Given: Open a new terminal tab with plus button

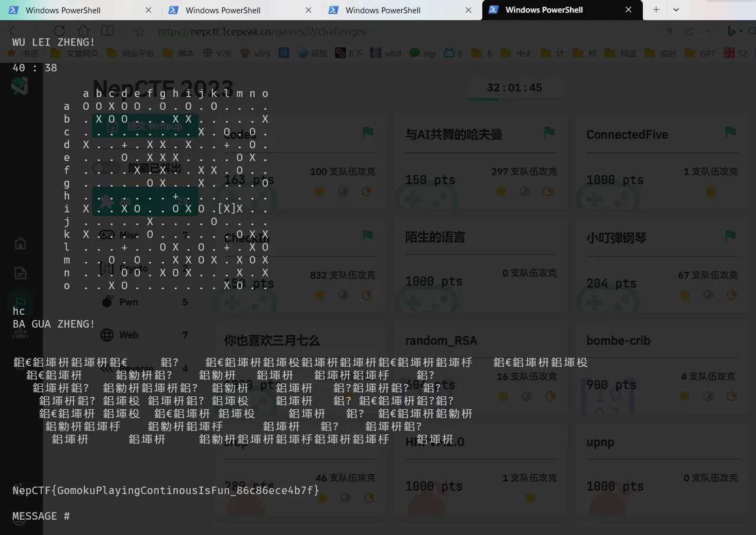Looking at the screenshot, I should [x=656, y=9].
